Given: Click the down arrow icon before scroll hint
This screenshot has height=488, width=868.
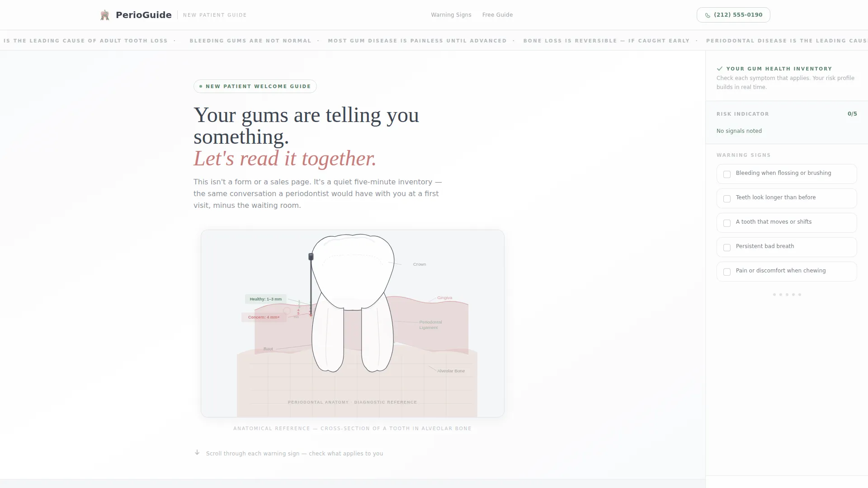Looking at the screenshot, I should click(197, 452).
